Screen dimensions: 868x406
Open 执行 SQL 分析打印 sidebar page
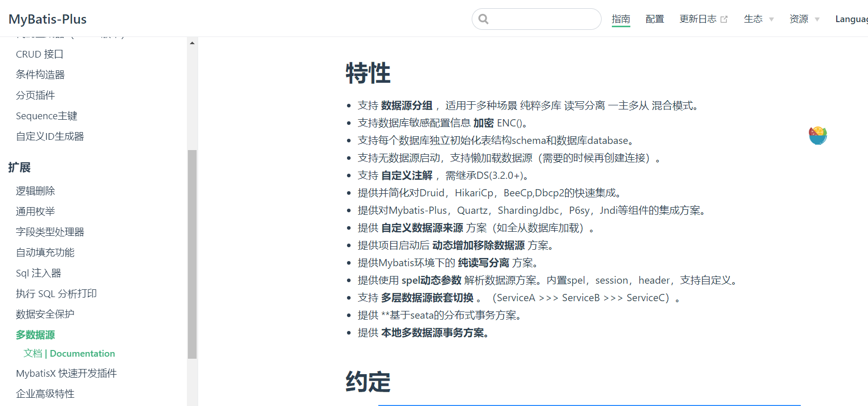point(56,293)
